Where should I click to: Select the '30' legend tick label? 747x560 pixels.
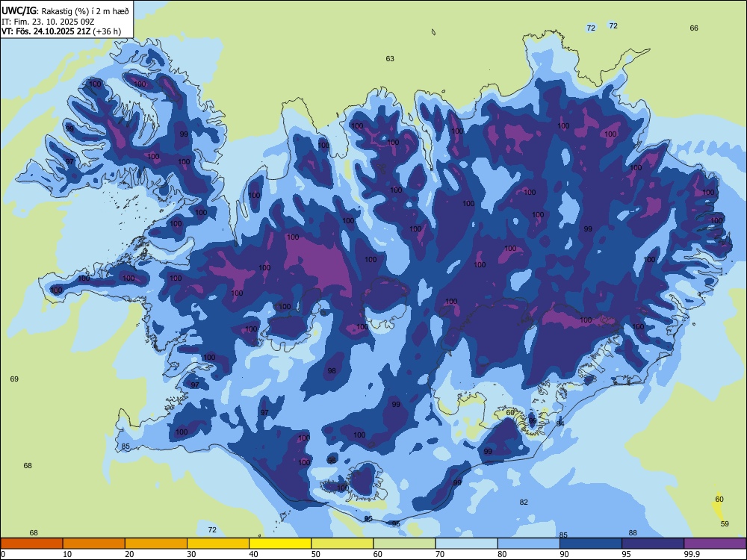tap(191, 554)
